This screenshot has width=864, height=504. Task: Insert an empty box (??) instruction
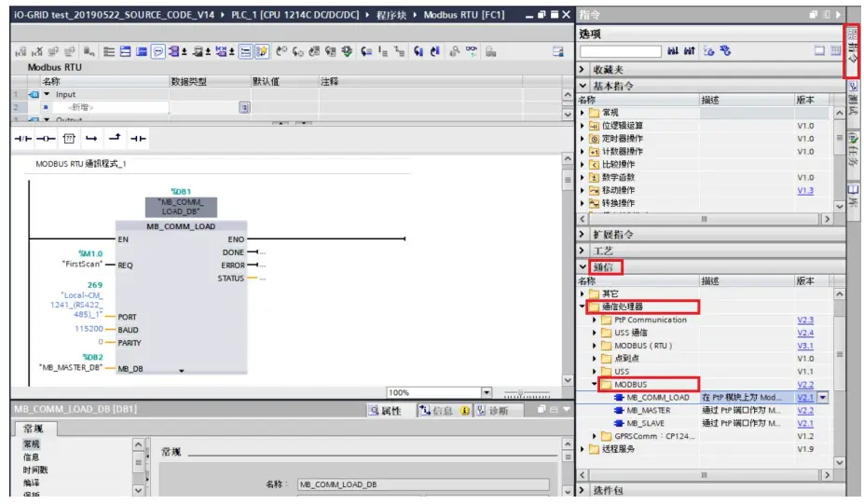click(x=69, y=139)
